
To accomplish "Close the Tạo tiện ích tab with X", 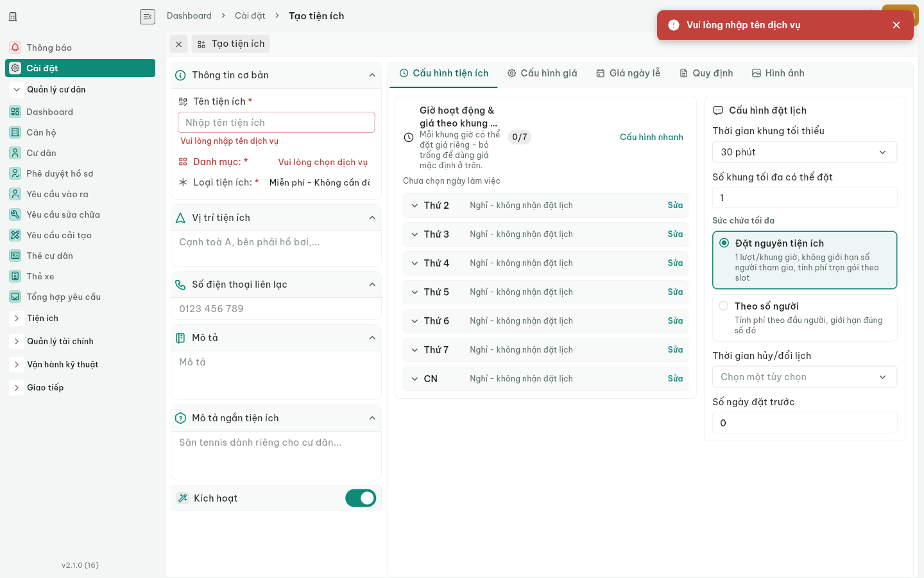I will click(x=179, y=44).
